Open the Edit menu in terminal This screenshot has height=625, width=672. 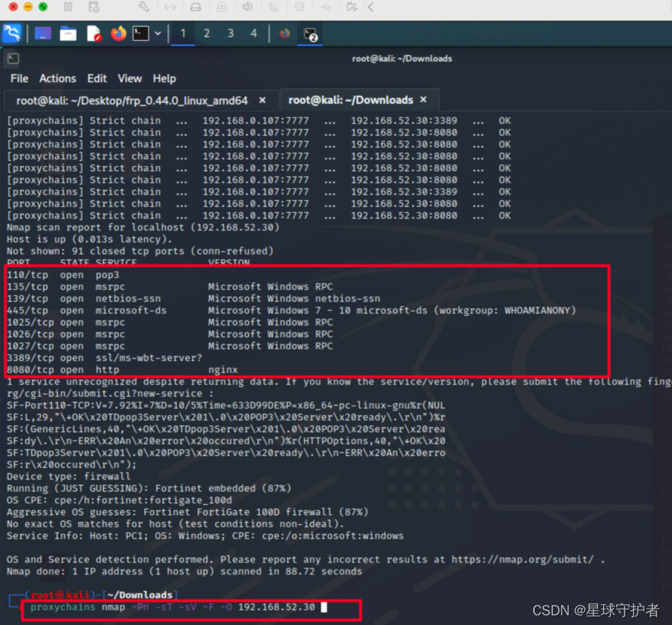coord(97,79)
